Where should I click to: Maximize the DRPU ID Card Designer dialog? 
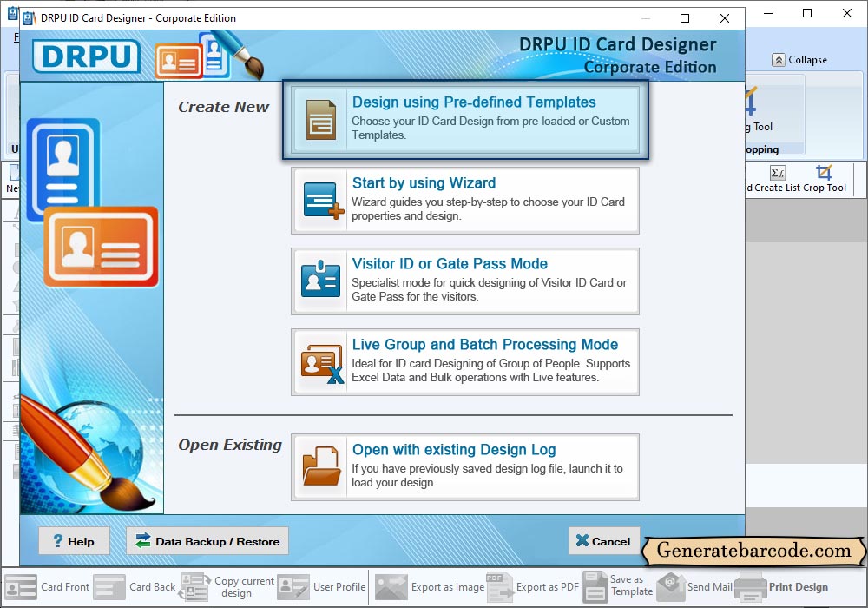coord(685,18)
